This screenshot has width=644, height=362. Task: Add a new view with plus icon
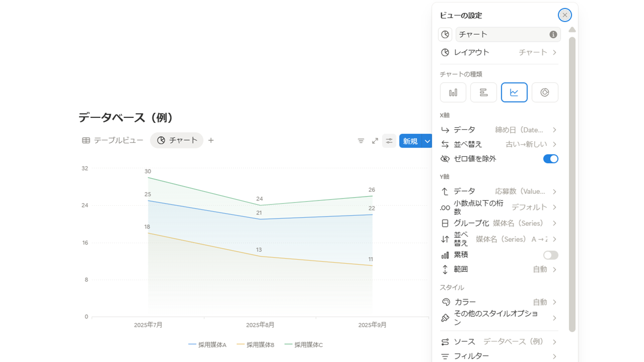pyautogui.click(x=211, y=140)
